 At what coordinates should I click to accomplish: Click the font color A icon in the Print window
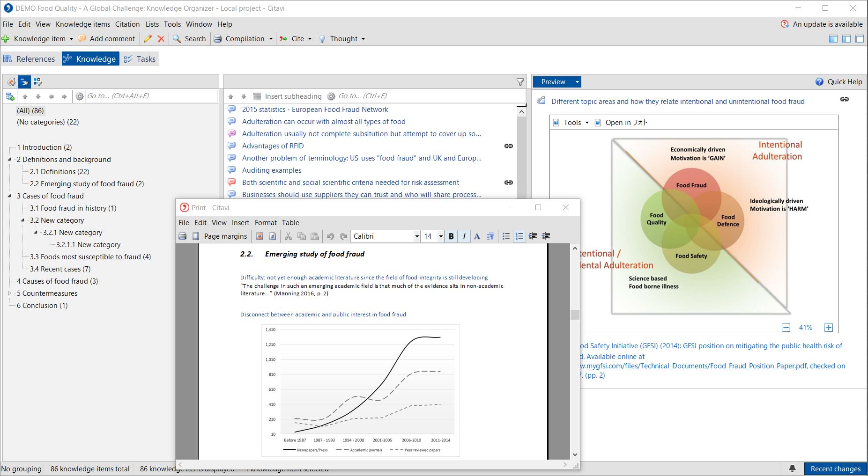(477, 236)
